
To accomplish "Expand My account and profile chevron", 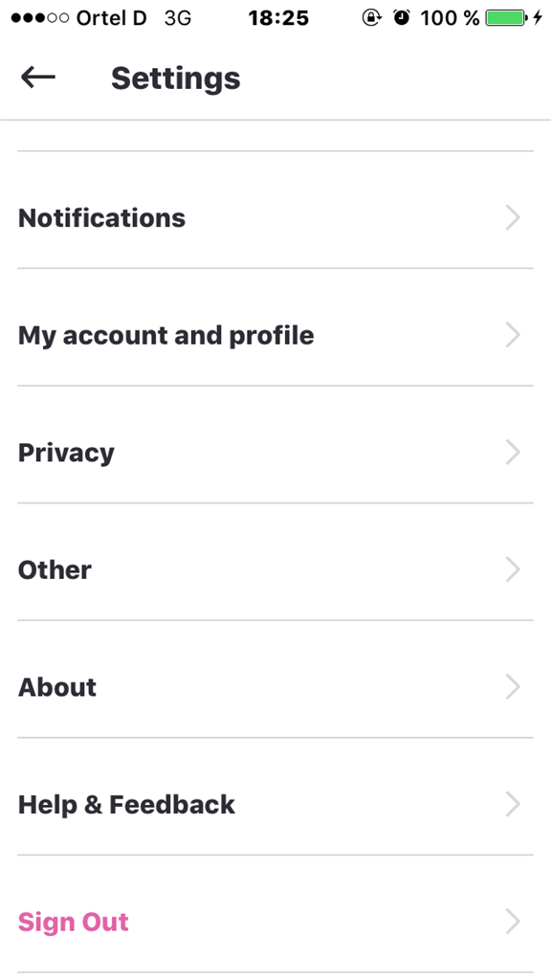I will [x=513, y=335].
